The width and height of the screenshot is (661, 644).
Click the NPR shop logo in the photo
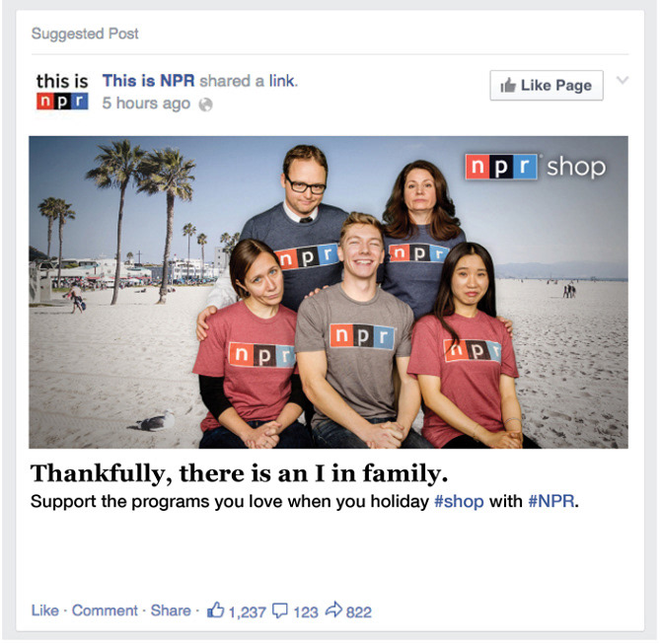(536, 167)
